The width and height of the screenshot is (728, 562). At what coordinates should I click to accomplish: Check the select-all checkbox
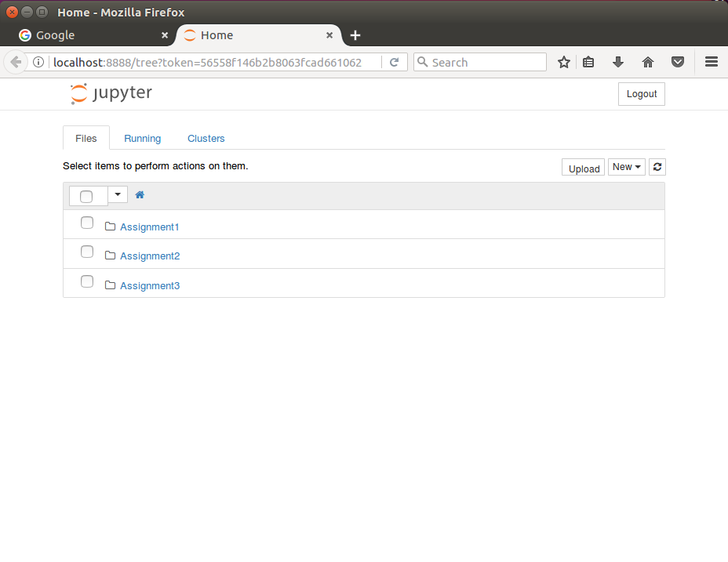click(x=86, y=197)
